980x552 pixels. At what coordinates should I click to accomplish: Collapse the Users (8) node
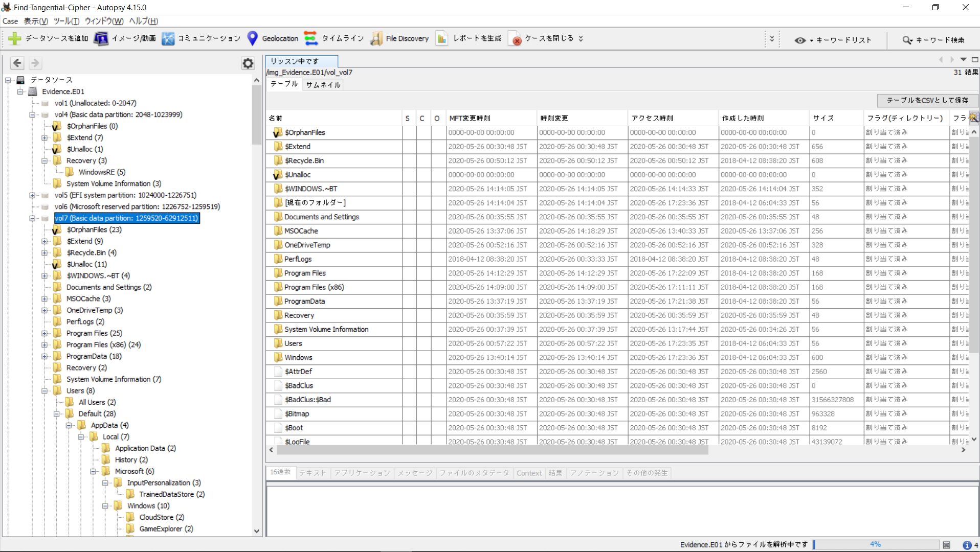pyautogui.click(x=44, y=390)
